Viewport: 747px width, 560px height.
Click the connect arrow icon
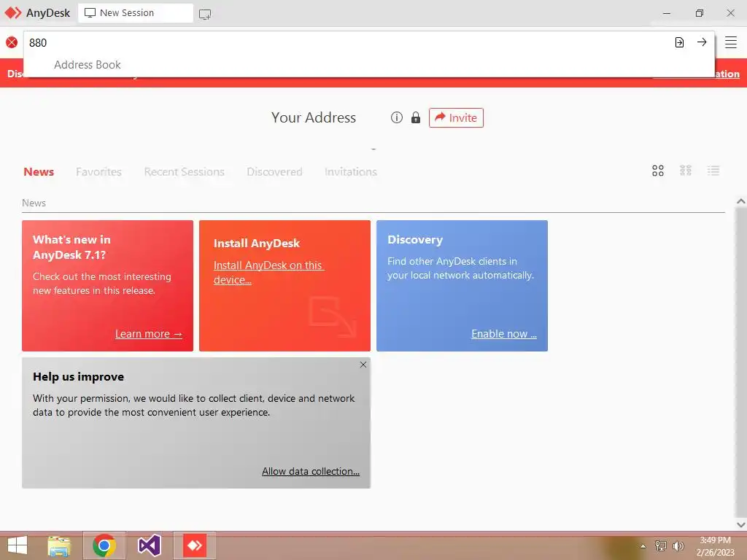click(x=702, y=42)
